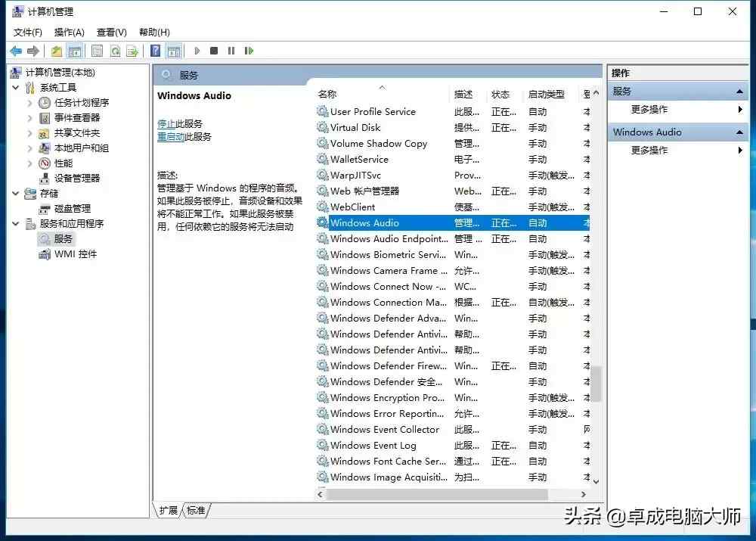The width and height of the screenshot is (756, 541).
Task: Click the Forward arrow toolbar icon
Action: pyautogui.click(x=33, y=51)
